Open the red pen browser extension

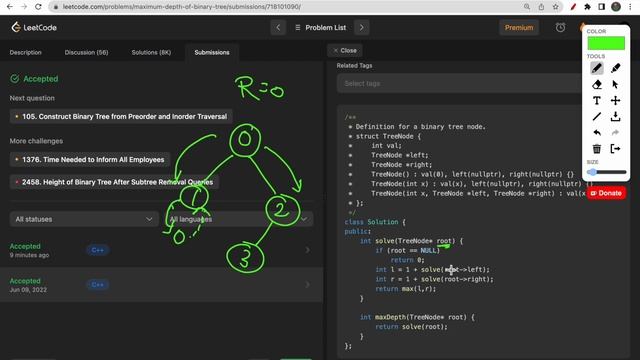573,7
